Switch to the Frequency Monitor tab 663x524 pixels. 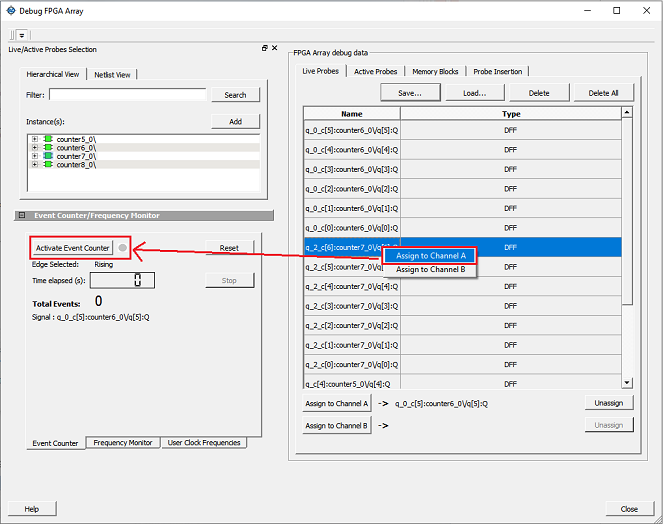[x=123, y=442]
